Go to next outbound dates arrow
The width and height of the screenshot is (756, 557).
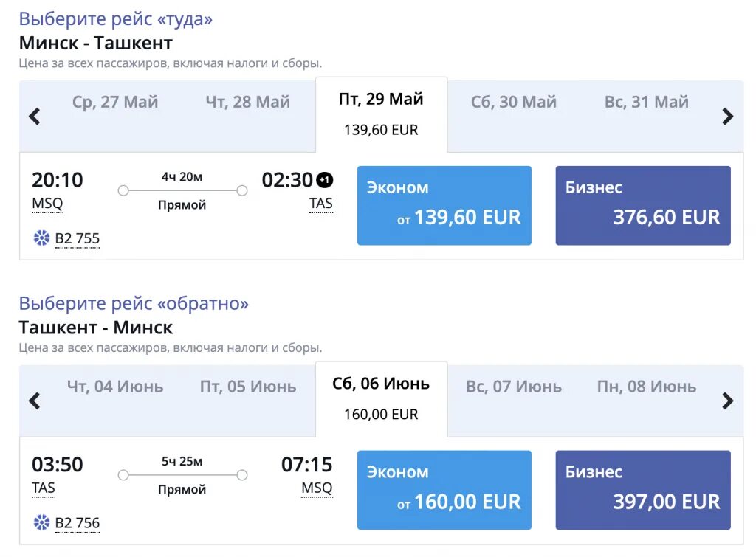coord(727,116)
